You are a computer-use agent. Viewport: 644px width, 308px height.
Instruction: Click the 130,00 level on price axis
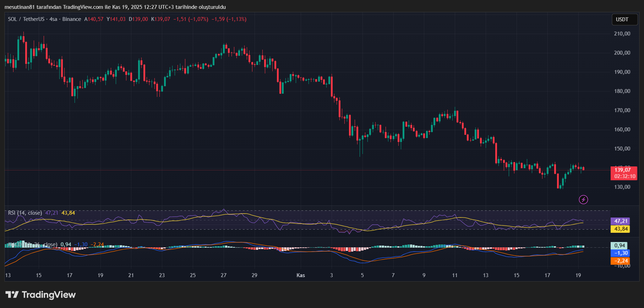622,187
